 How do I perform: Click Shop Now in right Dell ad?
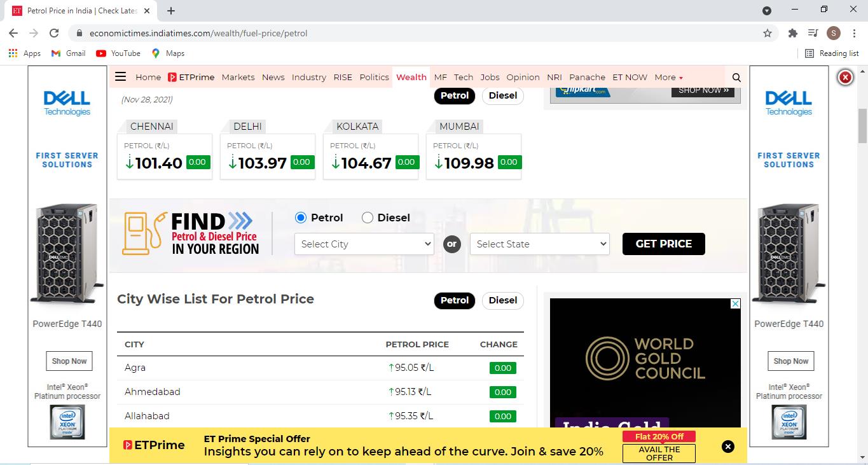coord(791,361)
